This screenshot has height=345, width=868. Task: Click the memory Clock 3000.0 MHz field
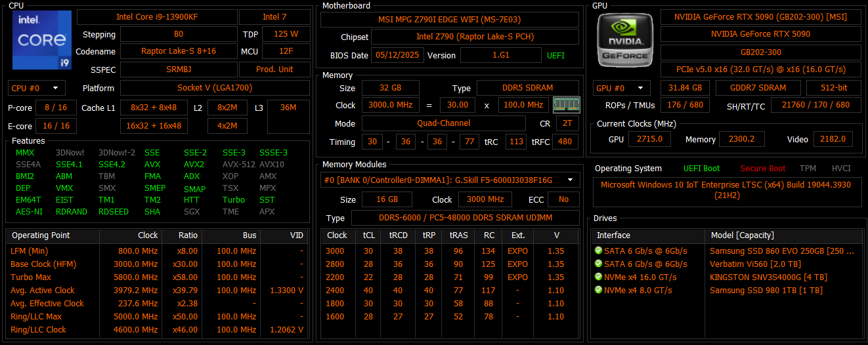click(390, 105)
